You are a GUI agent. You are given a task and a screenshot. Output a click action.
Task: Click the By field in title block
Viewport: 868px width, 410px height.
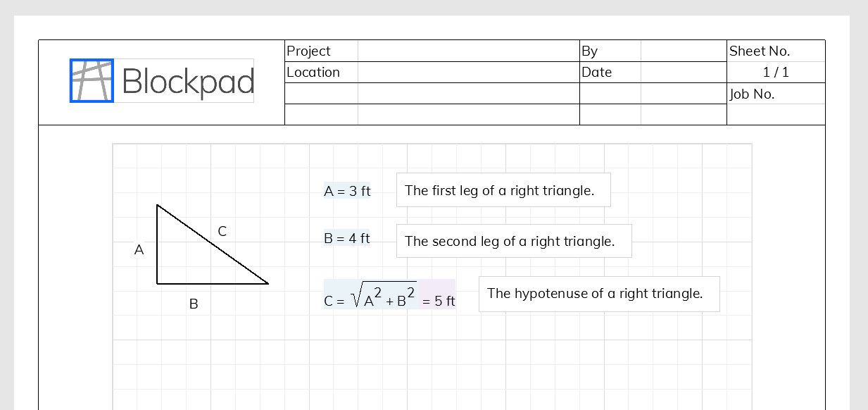pos(653,51)
